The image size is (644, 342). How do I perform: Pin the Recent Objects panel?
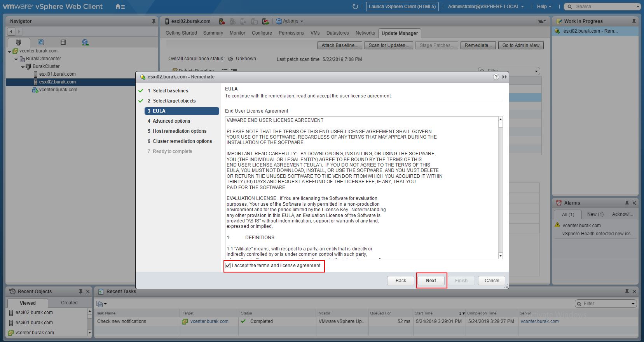[80, 292]
